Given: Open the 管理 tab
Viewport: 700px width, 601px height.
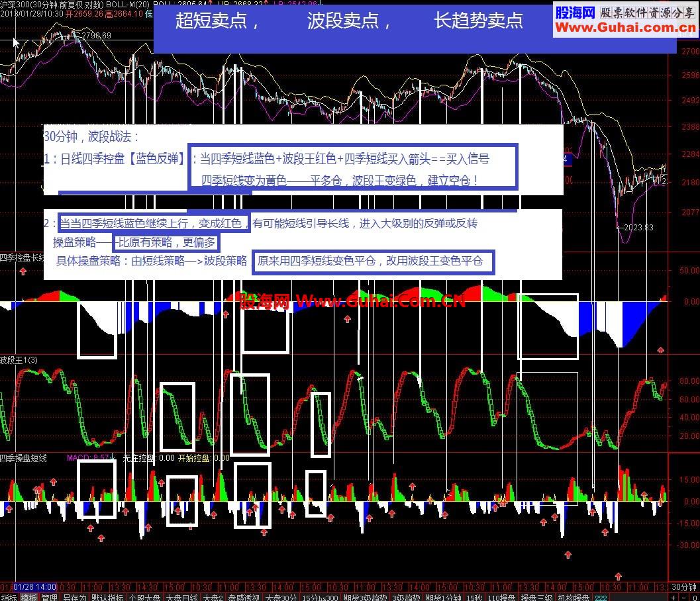Looking at the screenshot, I should (49, 598).
